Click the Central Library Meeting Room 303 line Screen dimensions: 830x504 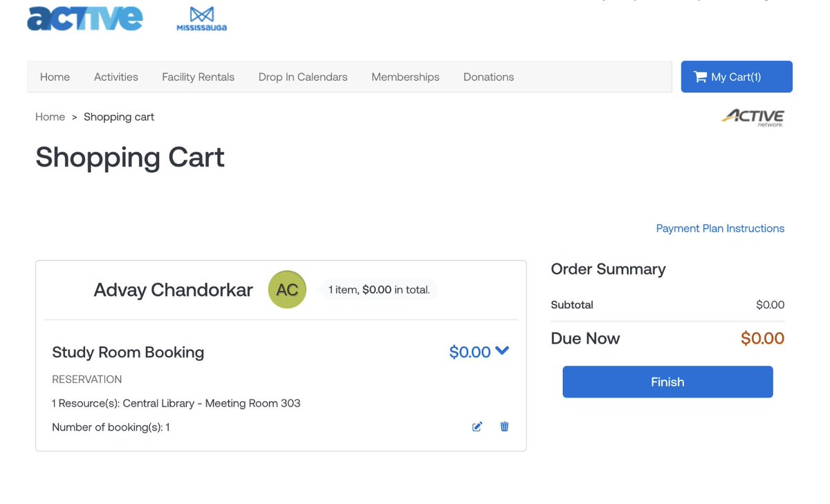click(176, 403)
